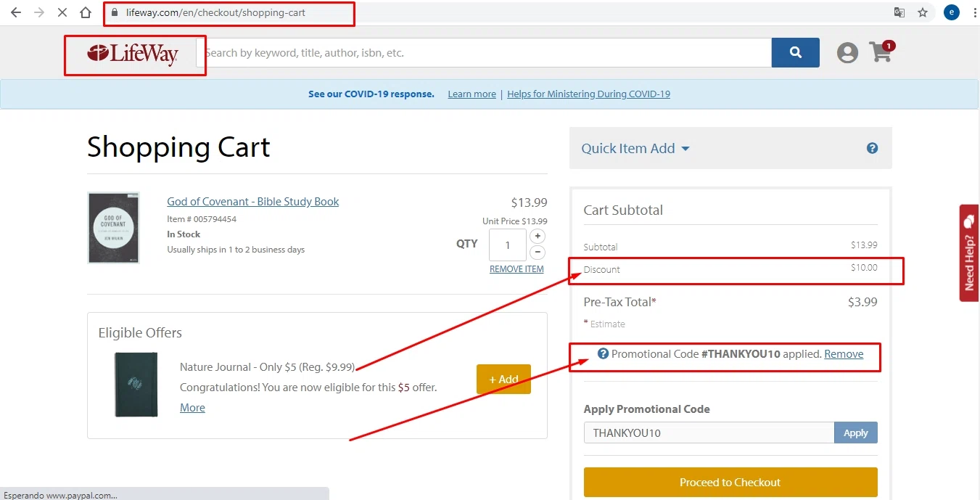
Task: Apply the promotional code
Action: tap(856, 433)
